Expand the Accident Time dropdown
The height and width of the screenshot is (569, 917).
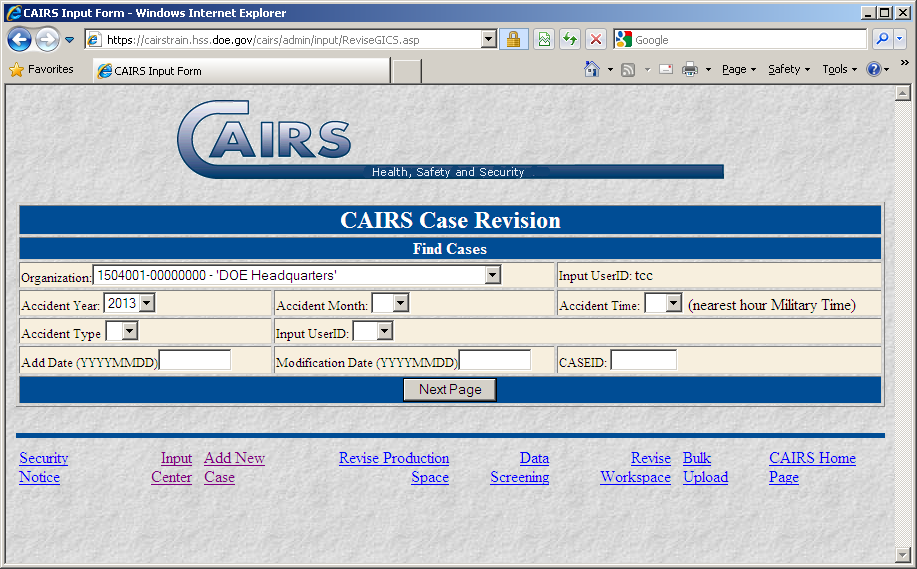tap(673, 303)
